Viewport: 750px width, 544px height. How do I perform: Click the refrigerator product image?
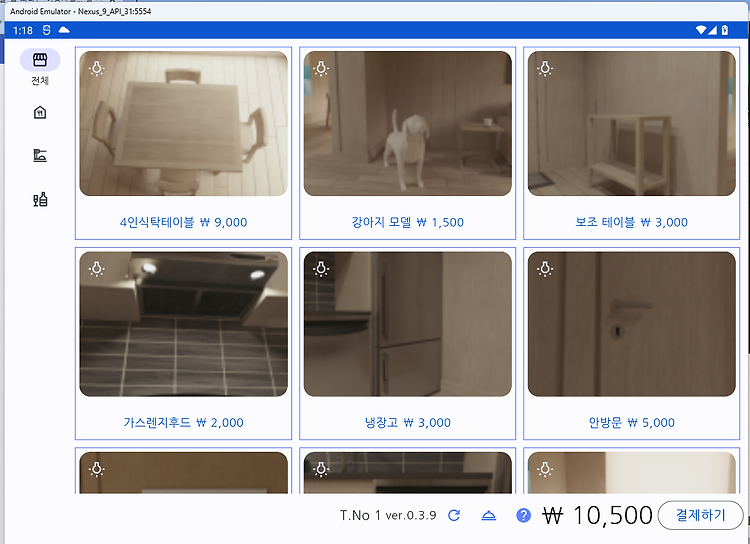408,324
